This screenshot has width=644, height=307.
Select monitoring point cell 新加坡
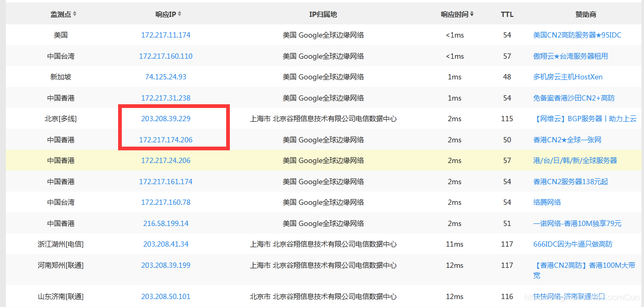(x=61, y=77)
